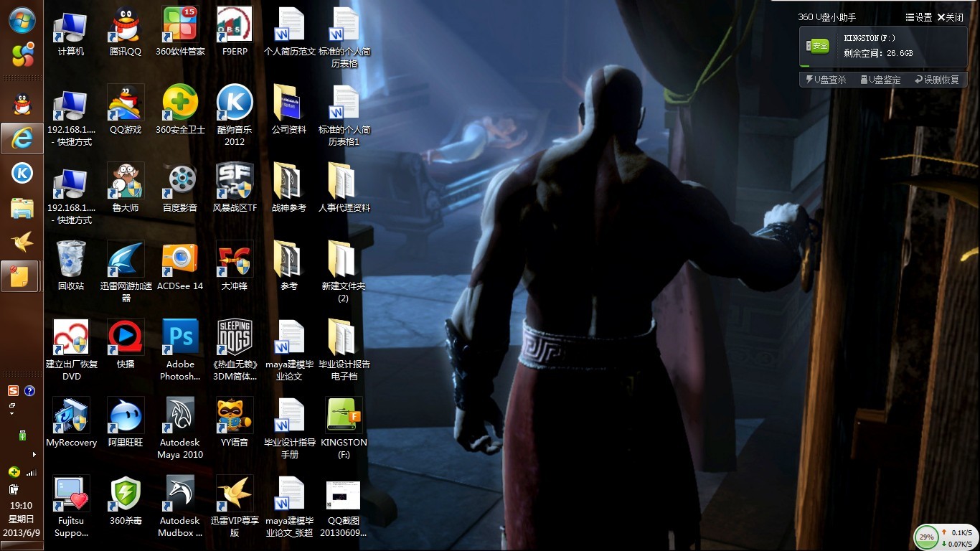Launch 腾讯QQ from the desktop
980x551 pixels.
coord(126,32)
